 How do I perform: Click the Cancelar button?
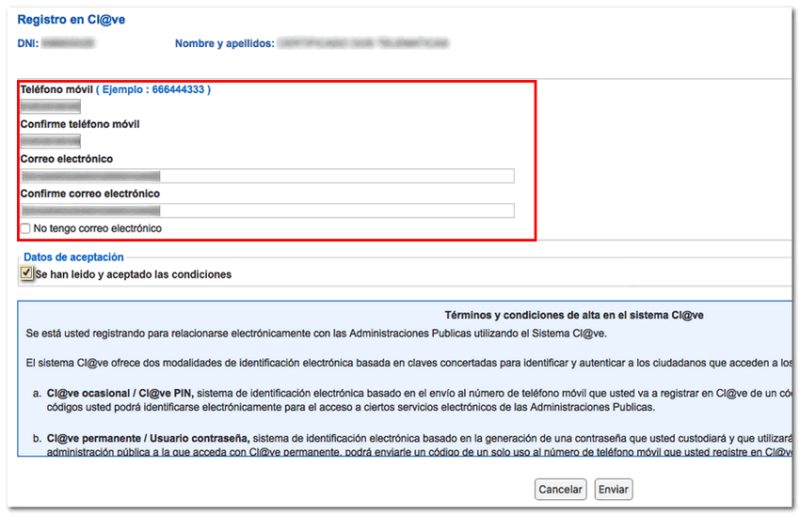(x=560, y=489)
